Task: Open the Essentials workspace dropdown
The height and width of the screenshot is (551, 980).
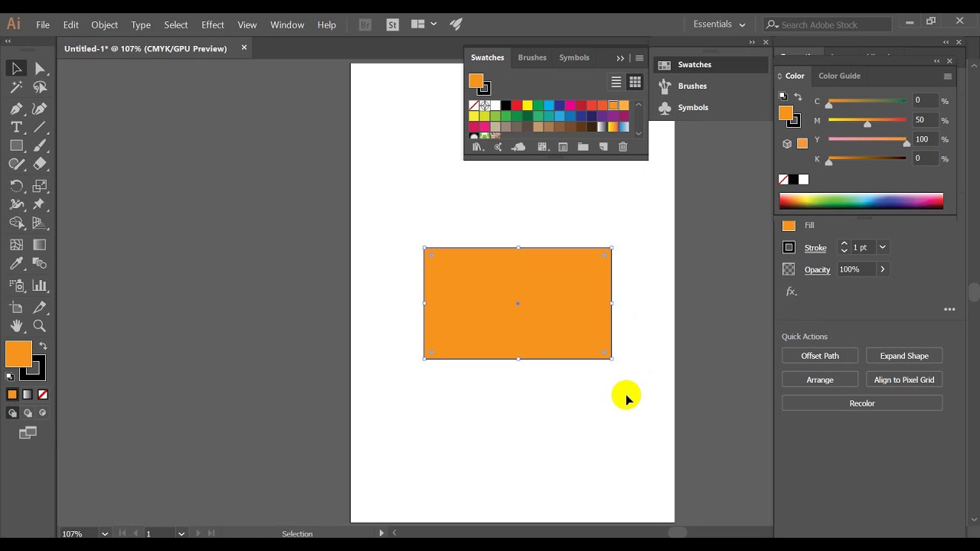Action: pos(719,24)
